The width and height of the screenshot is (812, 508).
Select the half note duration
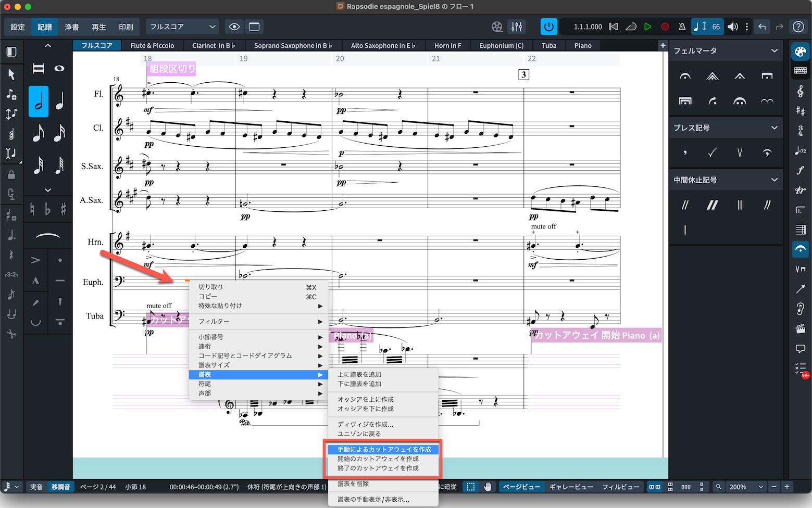(x=39, y=101)
